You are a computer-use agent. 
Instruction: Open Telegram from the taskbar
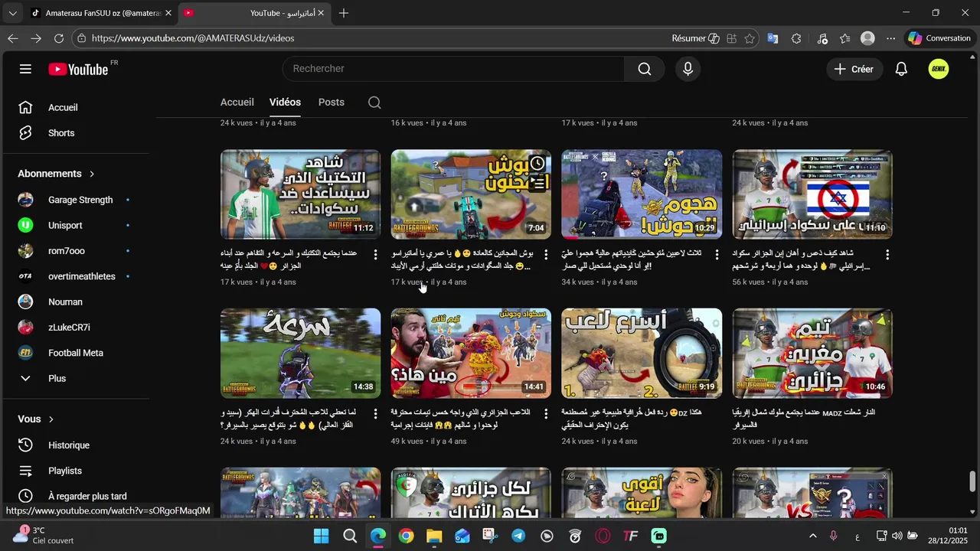(x=518, y=536)
